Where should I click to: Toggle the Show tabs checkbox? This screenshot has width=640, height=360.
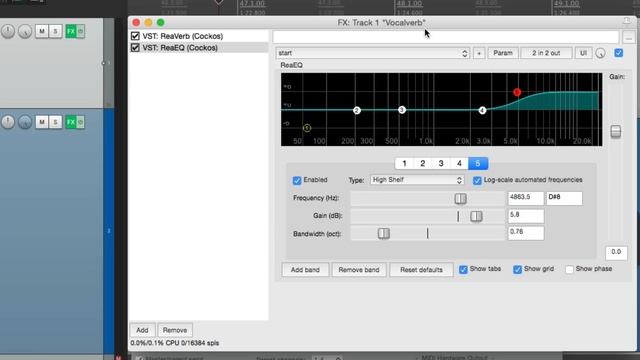point(463,269)
